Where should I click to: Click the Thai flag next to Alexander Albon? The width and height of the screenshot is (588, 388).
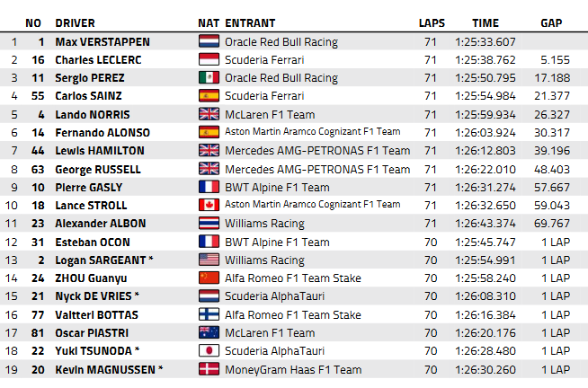point(209,224)
